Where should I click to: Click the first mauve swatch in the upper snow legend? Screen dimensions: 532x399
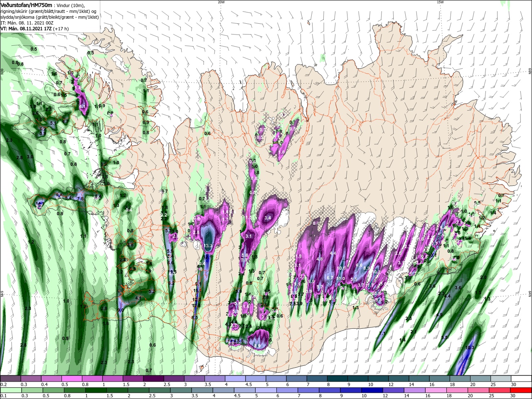click(x=10, y=379)
